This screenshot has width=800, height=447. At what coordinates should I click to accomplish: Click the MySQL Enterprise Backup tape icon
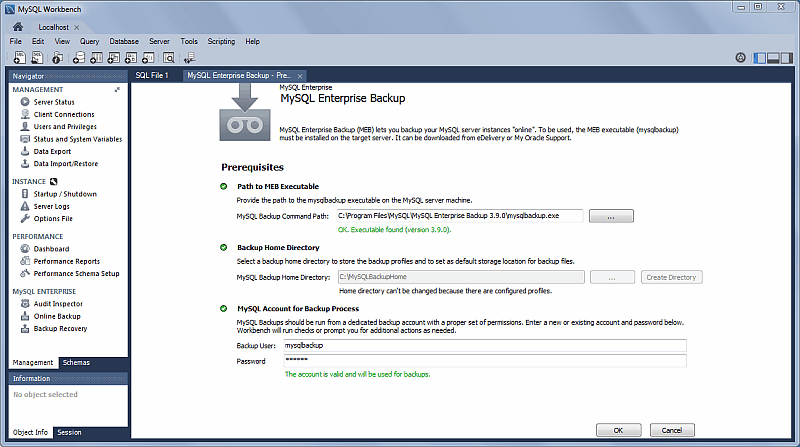[x=245, y=112]
